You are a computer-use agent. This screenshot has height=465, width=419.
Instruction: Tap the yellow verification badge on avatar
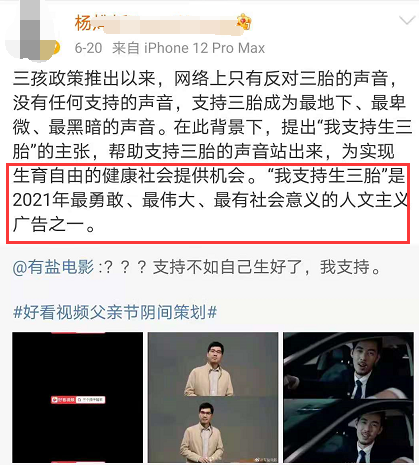(x=55, y=49)
